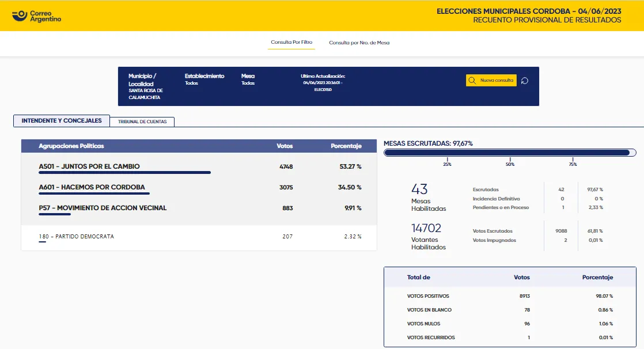
Task: Click the 50% marker below the progress bar
Action: 509,164
